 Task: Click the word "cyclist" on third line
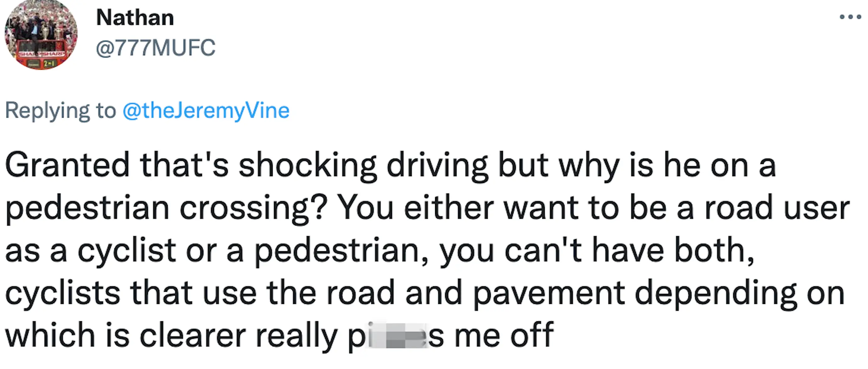[x=127, y=251]
